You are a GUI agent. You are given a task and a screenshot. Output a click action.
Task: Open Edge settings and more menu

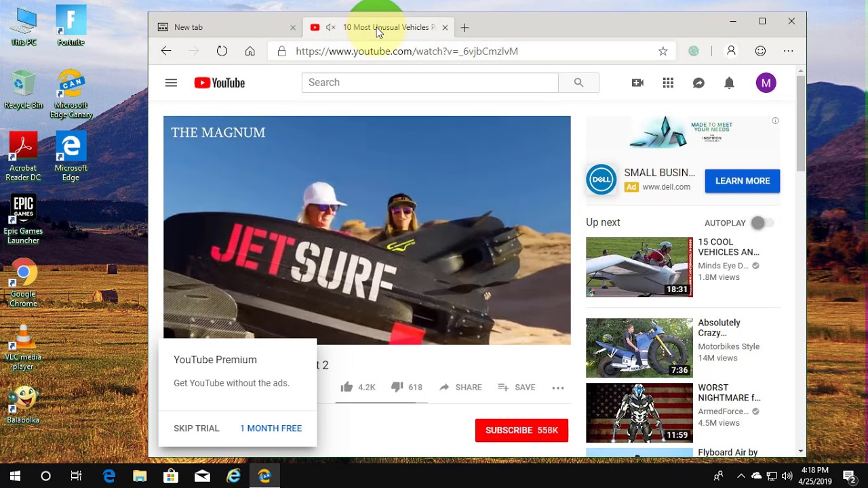point(788,51)
